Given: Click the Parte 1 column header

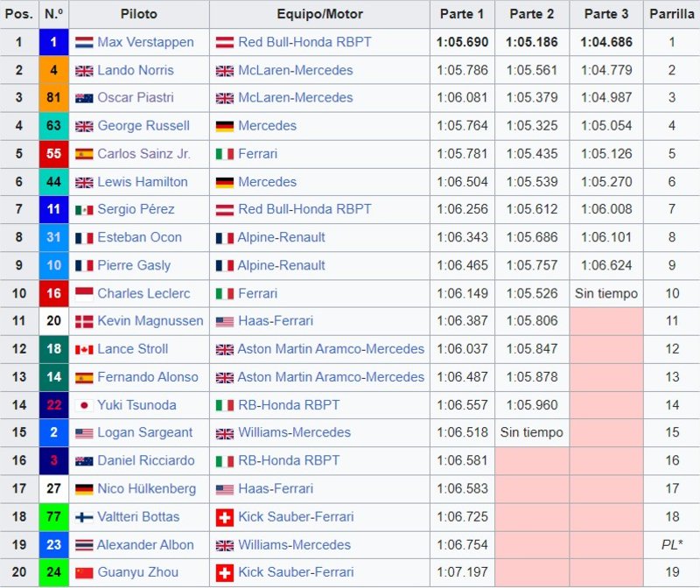Looking at the screenshot, I should pyautogui.click(x=462, y=14).
